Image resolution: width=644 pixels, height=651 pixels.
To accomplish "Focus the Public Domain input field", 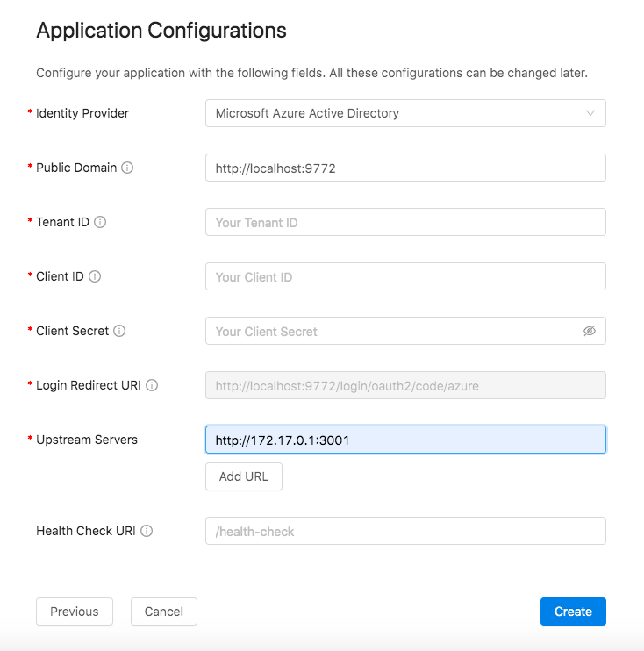I will pyautogui.click(x=405, y=168).
